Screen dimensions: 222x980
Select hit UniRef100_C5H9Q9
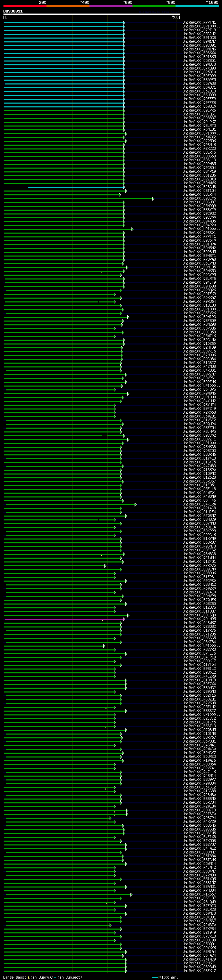(x=199, y=206)
